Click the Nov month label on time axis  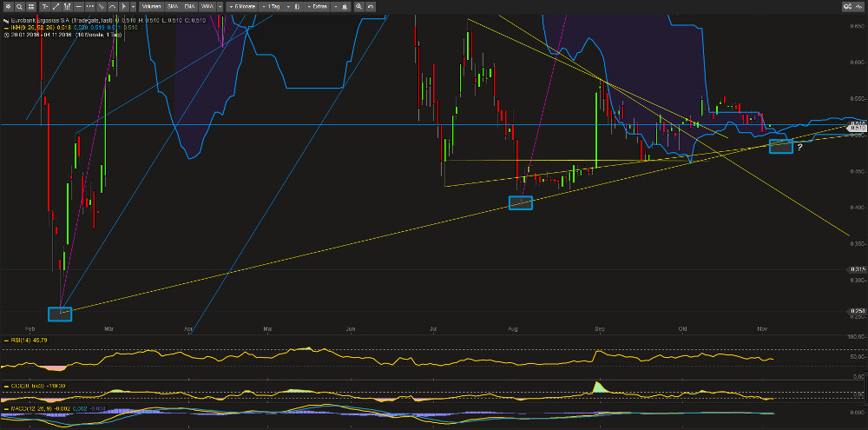[763, 329]
